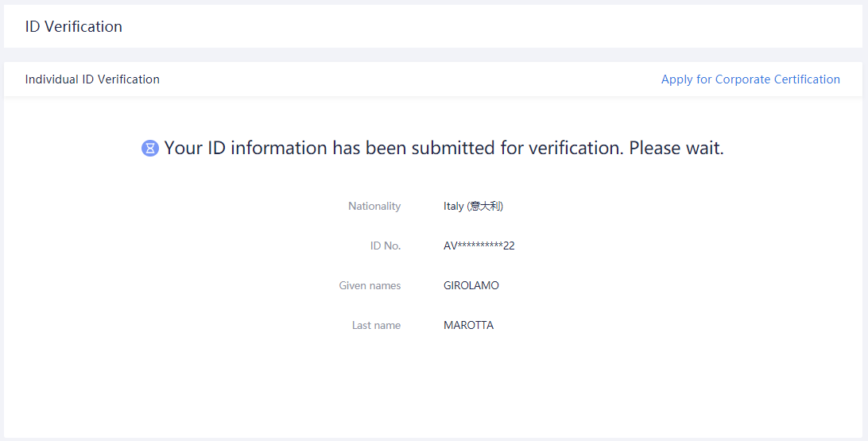Screen dimensions: 868x441
Task: Click the ID Verification page title
Action: click(74, 26)
